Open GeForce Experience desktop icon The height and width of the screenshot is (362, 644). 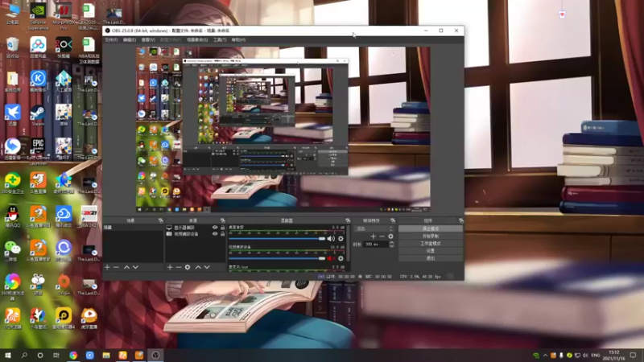[38, 16]
